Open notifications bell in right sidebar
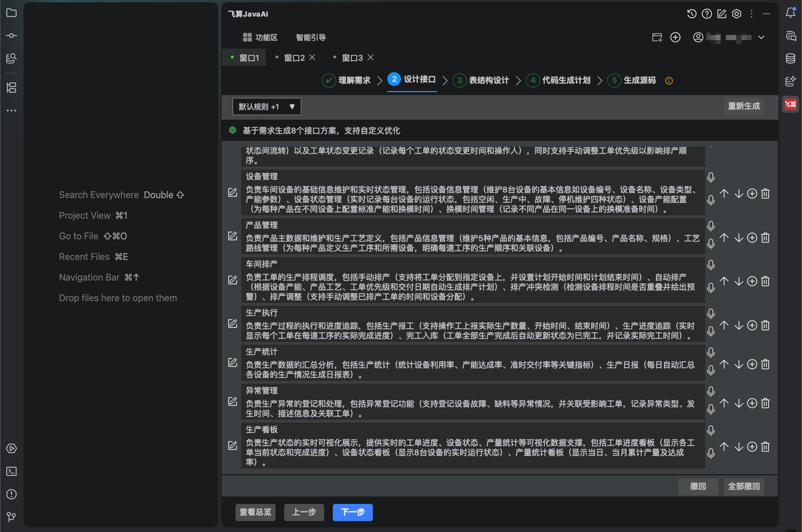 click(791, 13)
